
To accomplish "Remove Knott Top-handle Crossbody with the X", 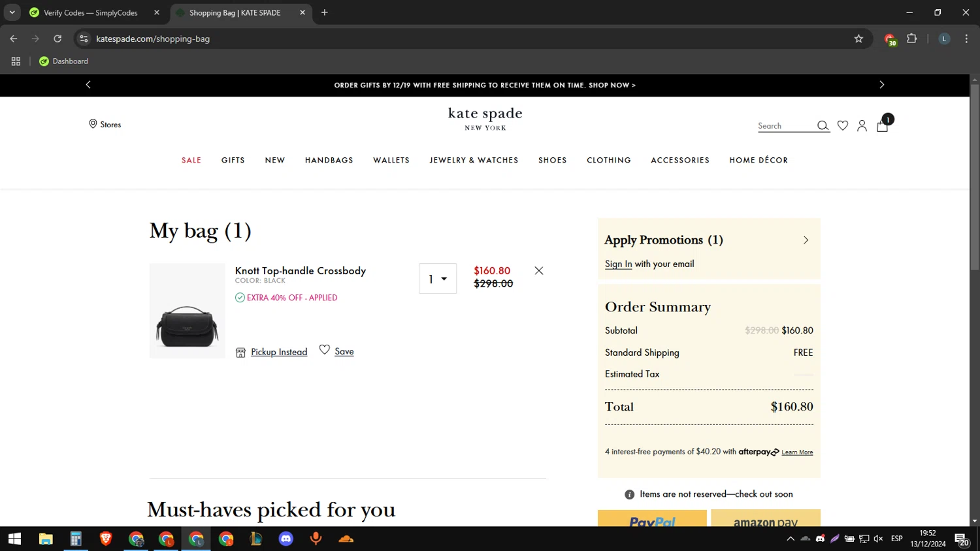I will (x=539, y=270).
